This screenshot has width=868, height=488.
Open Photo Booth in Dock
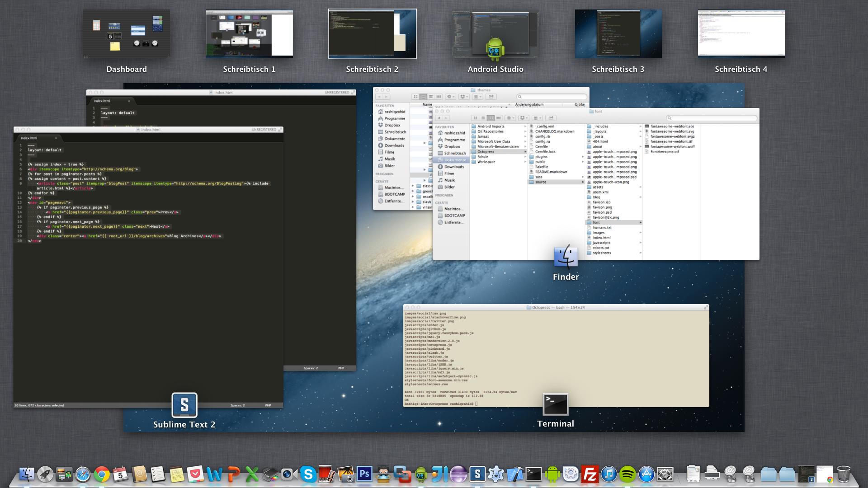pyautogui.click(x=327, y=474)
